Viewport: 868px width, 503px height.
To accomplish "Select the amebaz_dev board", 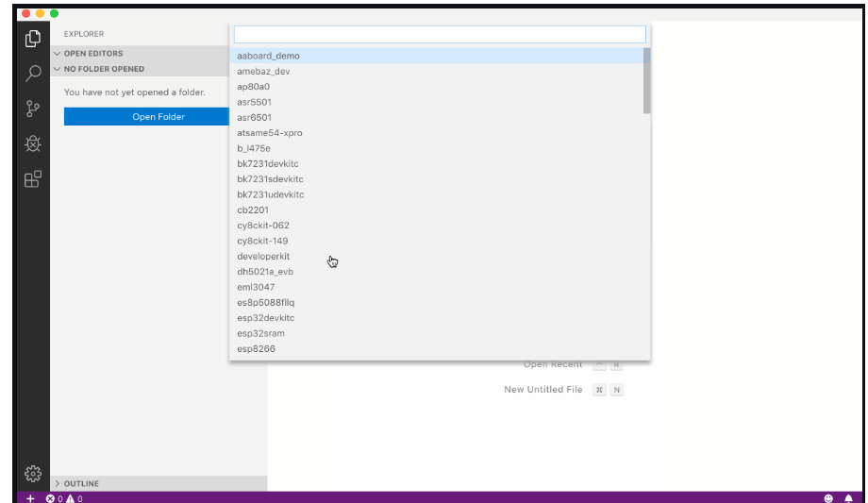I will (x=436, y=71).
